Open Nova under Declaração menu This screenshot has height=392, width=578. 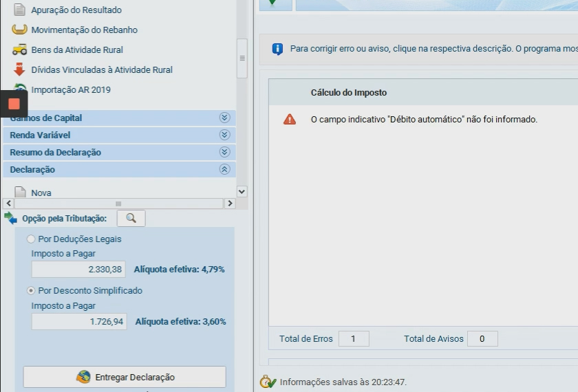point(41,193)
